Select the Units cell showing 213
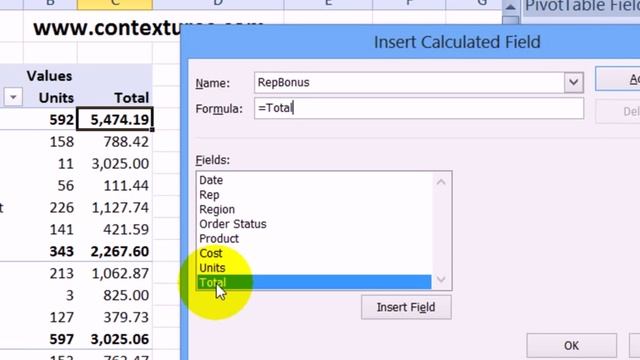This screenshot has width=640, height=360. click(51, 273)
